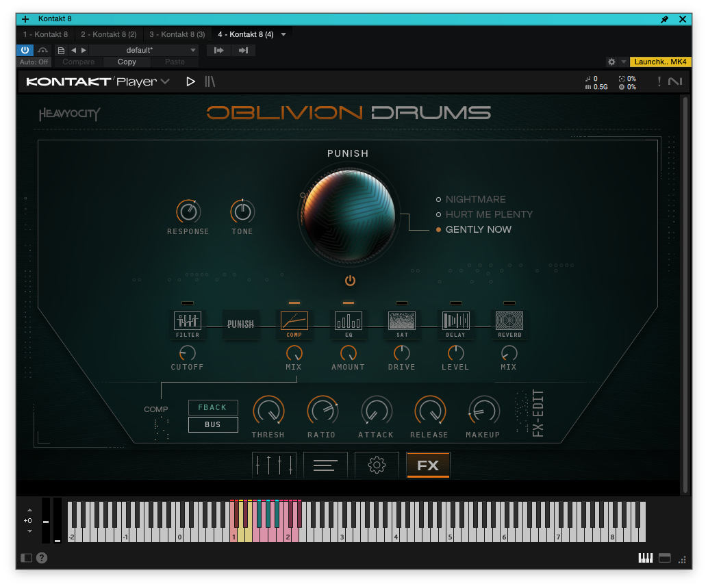Screen dimensions: 708x588
Task: Open the Kontakt library browser icon
Action: coord(210,81)
